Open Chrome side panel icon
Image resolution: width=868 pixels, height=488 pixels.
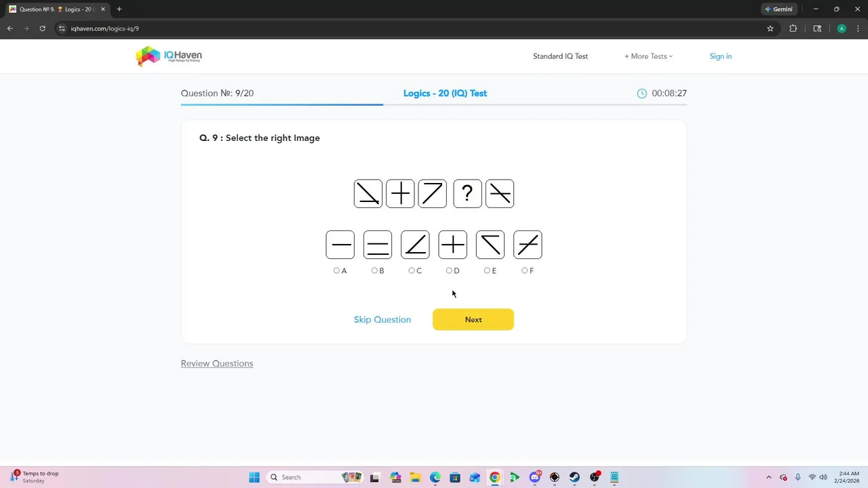click(817, 28)
